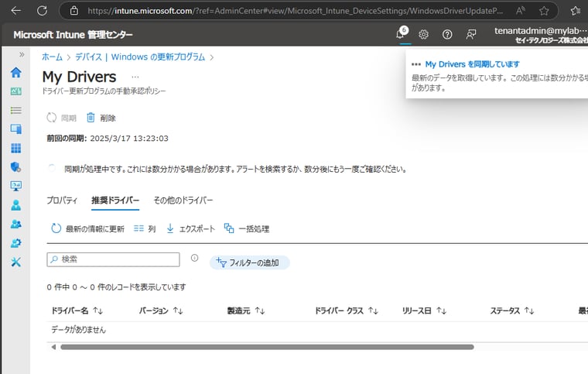Open the portal settings gear icon

coord(423,35)
